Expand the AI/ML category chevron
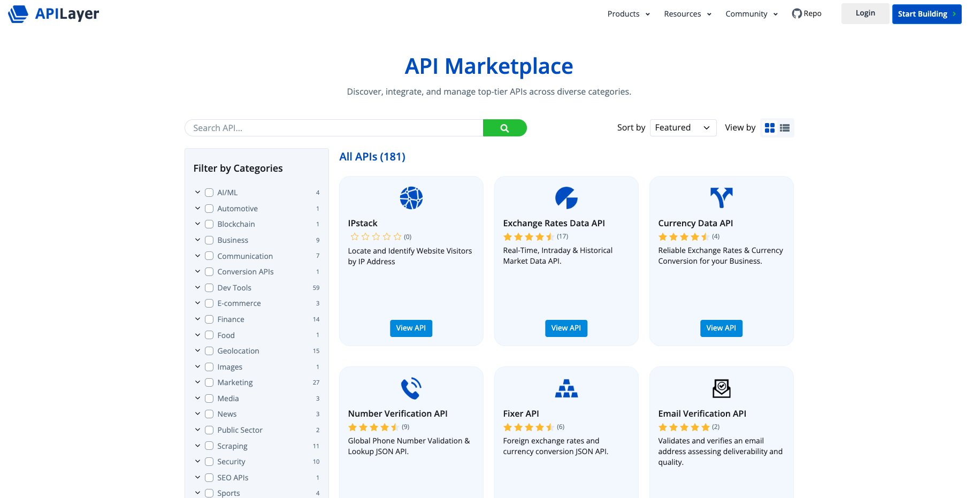This screenshot has height=498, width=980. point(197,192)
